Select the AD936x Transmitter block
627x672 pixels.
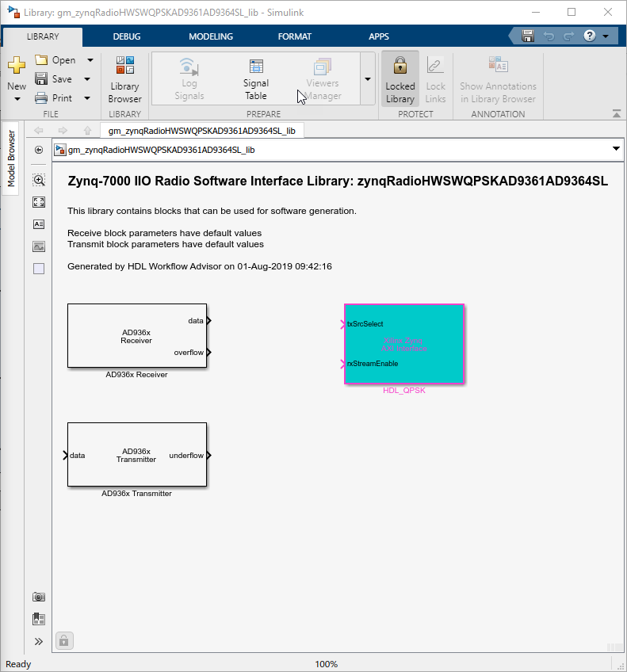pos(137,455)
